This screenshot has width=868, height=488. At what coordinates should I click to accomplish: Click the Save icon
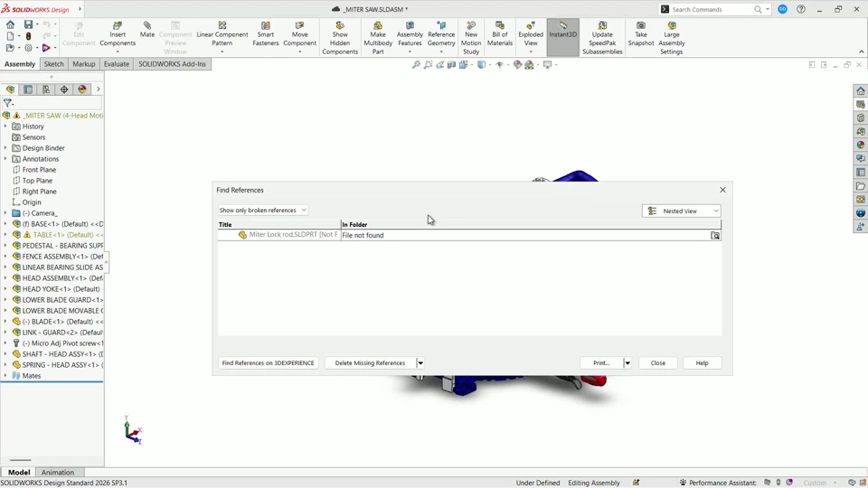pyautogui.click(x=28, y=24)
